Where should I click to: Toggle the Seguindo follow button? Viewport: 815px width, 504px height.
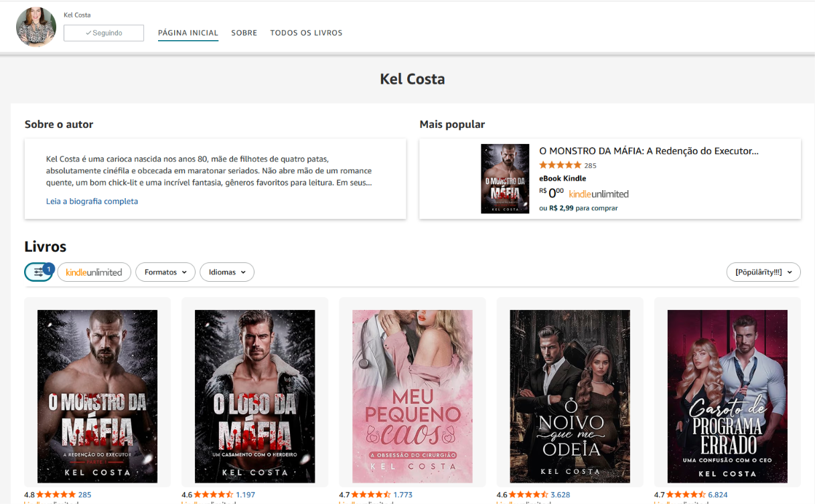pyautogui.click(x=104, y=33)
